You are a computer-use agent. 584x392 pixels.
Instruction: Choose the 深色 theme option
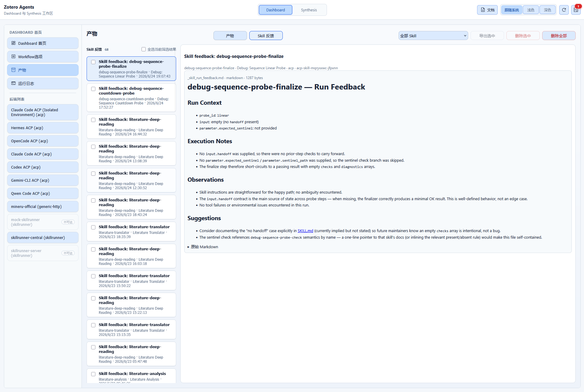tap(548, 10)
